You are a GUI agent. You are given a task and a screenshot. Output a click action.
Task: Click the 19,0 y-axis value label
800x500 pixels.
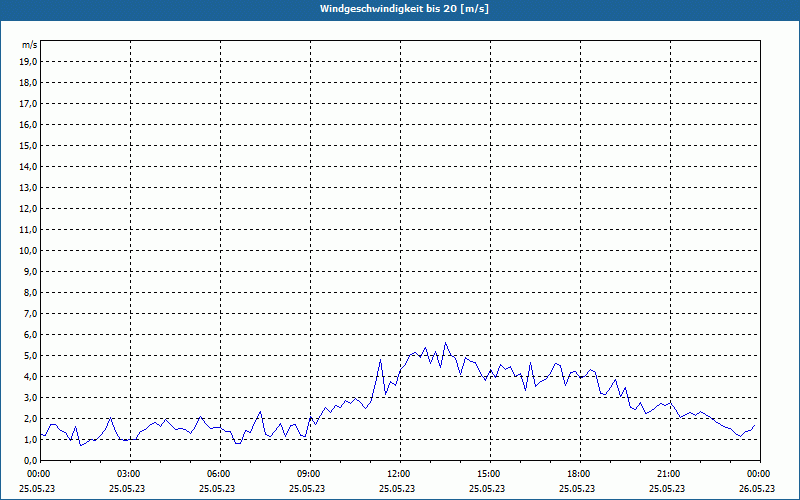[x=28, y=61]
